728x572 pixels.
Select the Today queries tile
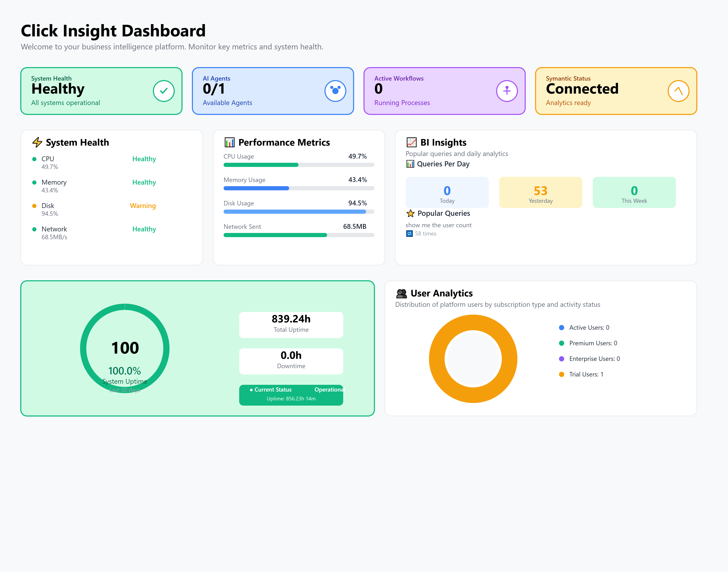click(x=447, y=192)
